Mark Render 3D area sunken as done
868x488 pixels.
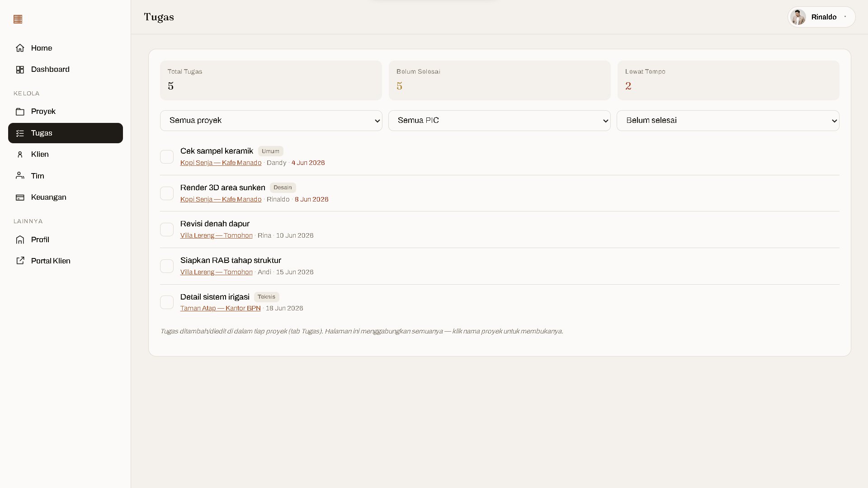(x=167, y=193)
